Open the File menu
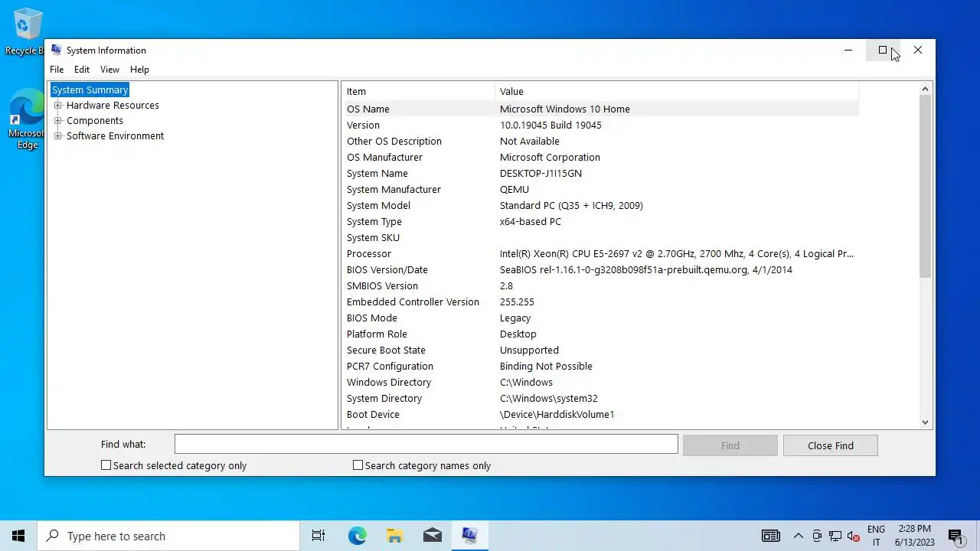 [x=57, y=70]
